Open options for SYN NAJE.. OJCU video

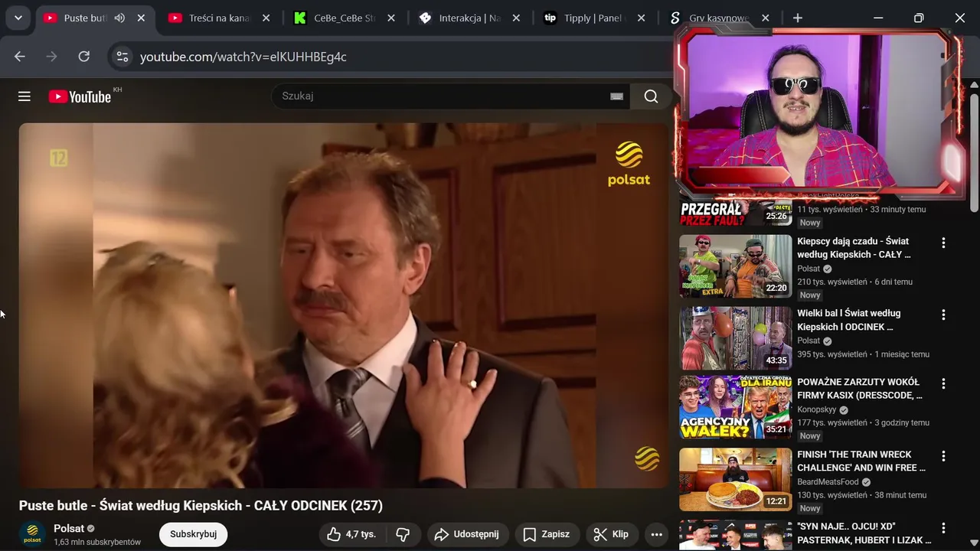click(943, 528)
